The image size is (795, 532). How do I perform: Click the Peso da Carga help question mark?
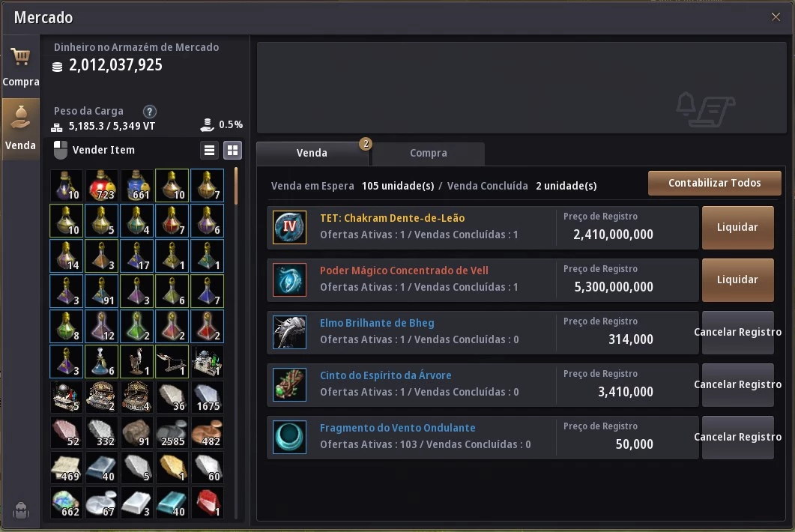coord(149,111)
